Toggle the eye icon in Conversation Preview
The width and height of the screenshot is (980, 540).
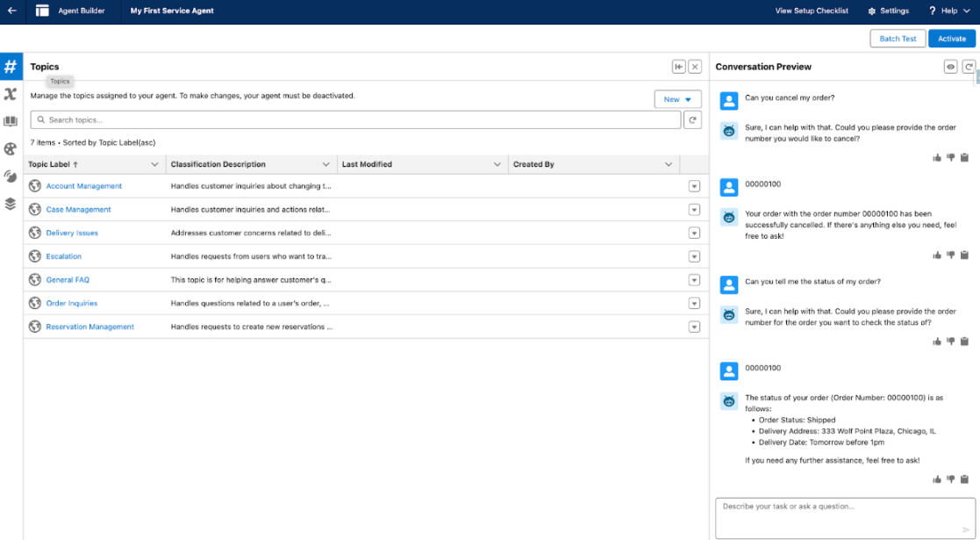coord(950,67)
